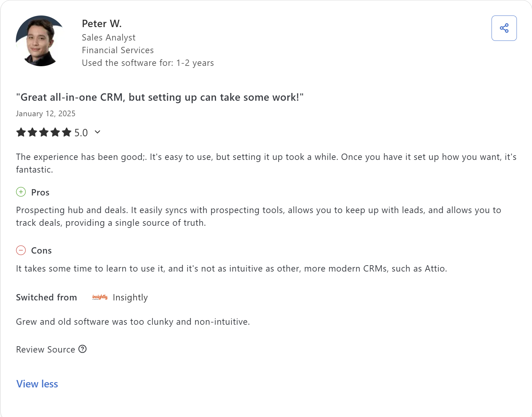This screenshot has height=417, width=532.
Task: Click the middle rating star
Action: tap(44, 132)
